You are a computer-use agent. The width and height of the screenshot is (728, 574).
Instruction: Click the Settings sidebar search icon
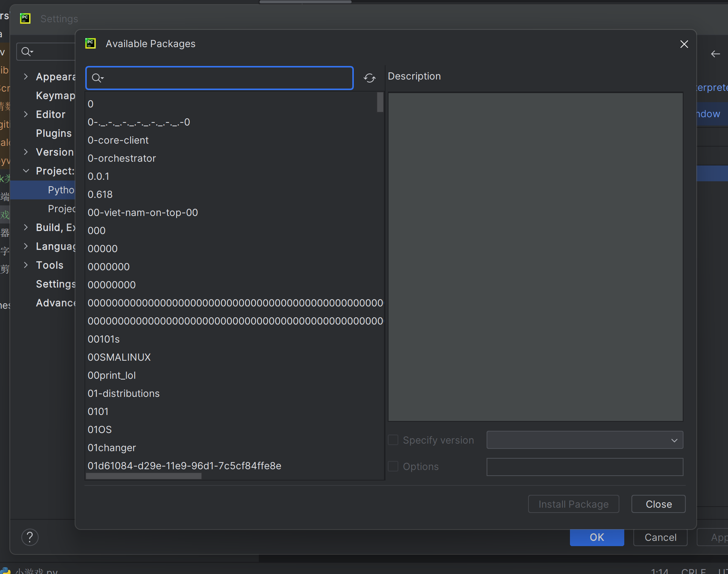(x=27, y=52)
